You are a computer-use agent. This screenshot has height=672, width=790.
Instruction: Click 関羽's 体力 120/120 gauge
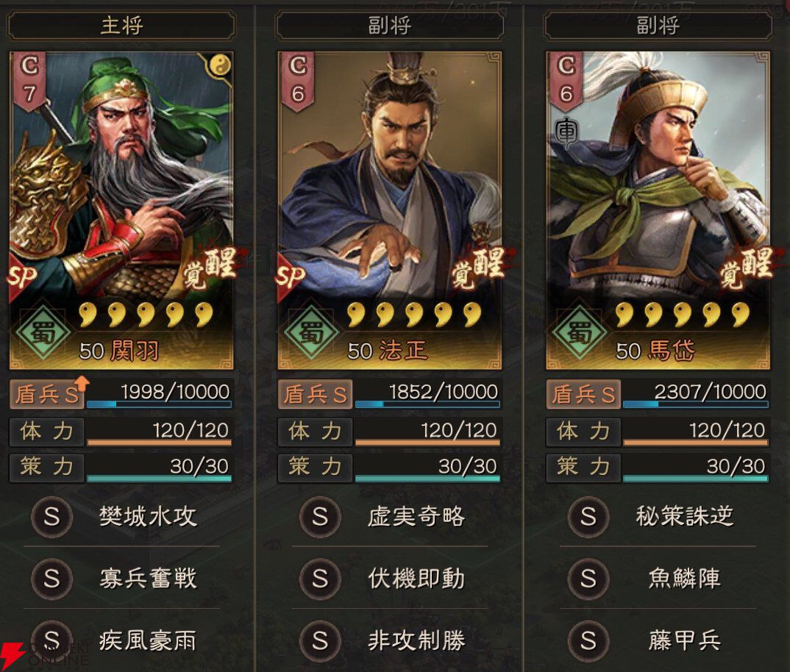[x=159, y=432]
